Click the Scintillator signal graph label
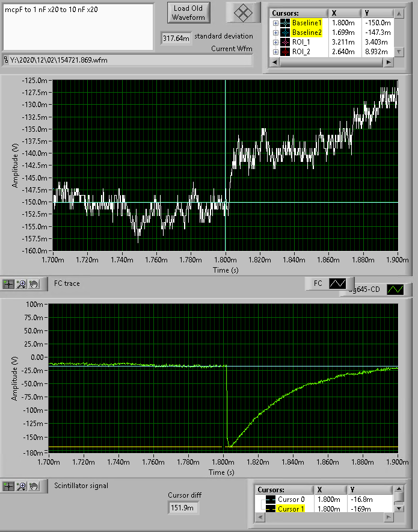418x532 pixels. (x=81, y=486)
